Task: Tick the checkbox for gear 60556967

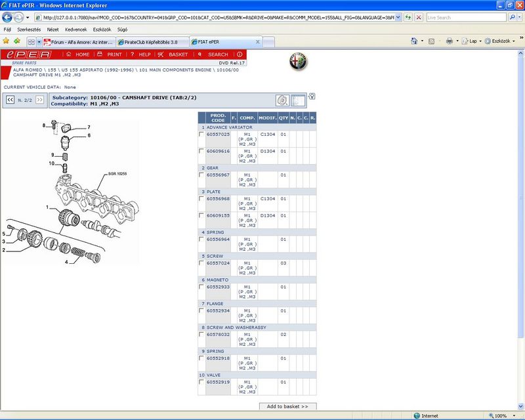Action: [201, 175]
